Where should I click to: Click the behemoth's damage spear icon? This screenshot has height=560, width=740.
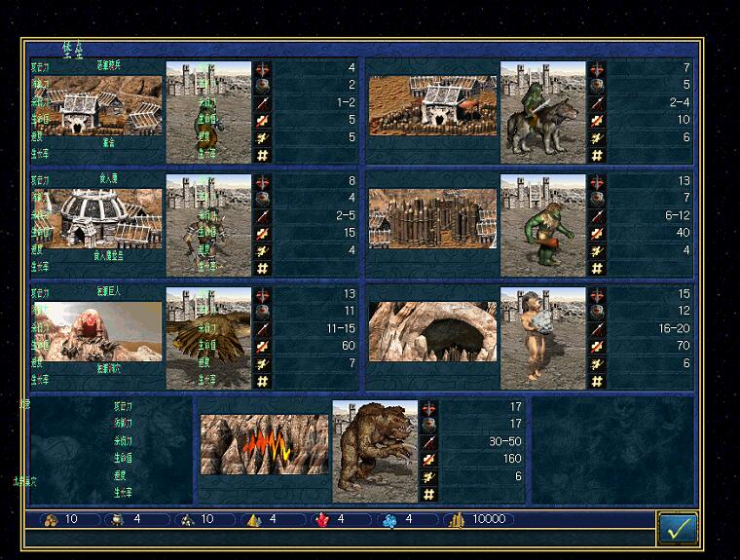coord(428,442)
